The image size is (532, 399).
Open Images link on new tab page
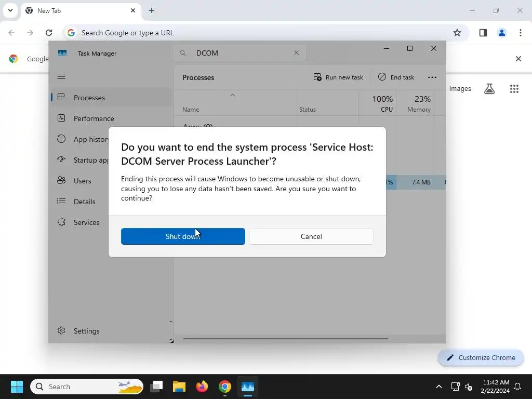pyautogui.click(x=460, y=88)
